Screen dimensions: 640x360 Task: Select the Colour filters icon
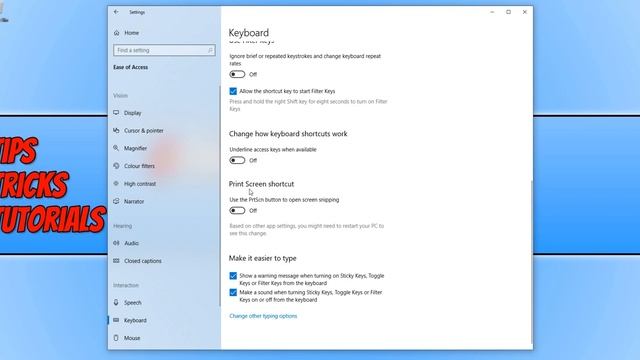[116, 166]
